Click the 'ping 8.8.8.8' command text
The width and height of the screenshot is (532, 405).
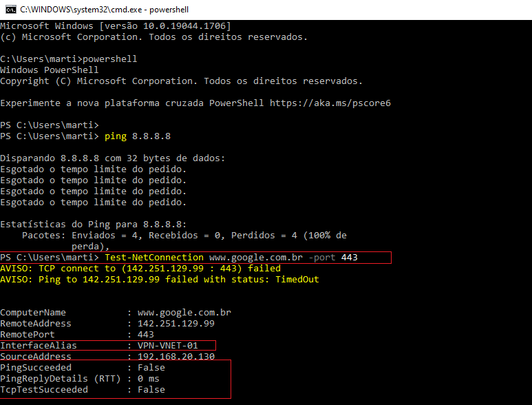click(x=138, y=136)
